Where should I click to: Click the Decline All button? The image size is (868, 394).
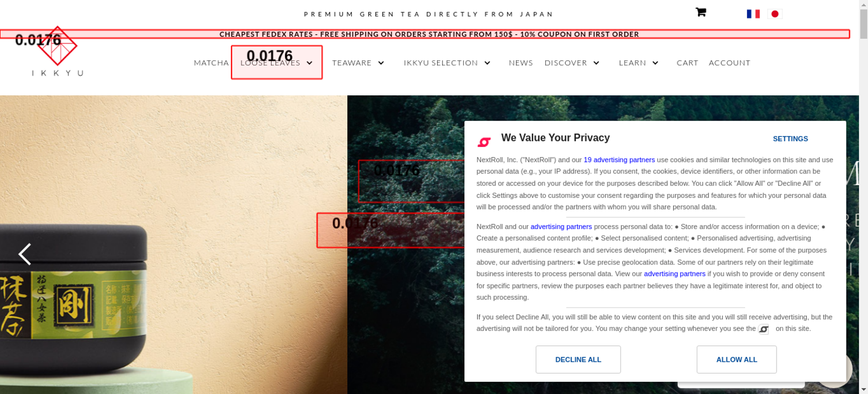coord(578,359)
